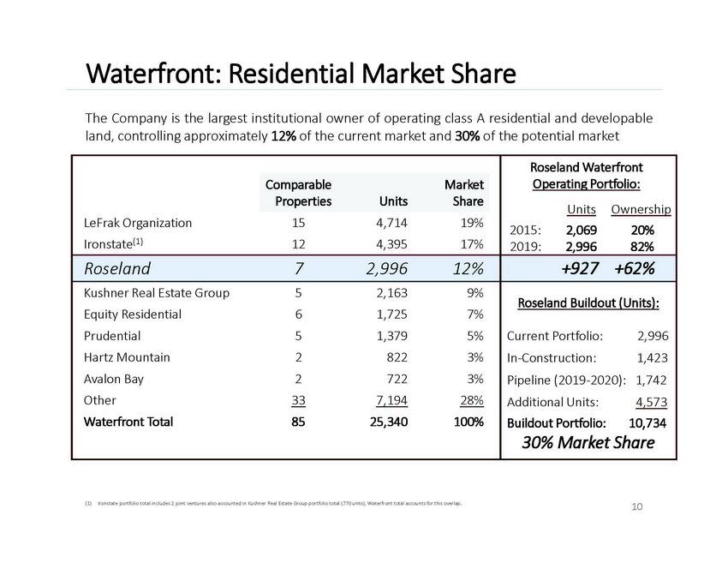Select the Waterfront Total units '25,340'
This screenshot has height=563, width=728.
click(x=389, y=422)
